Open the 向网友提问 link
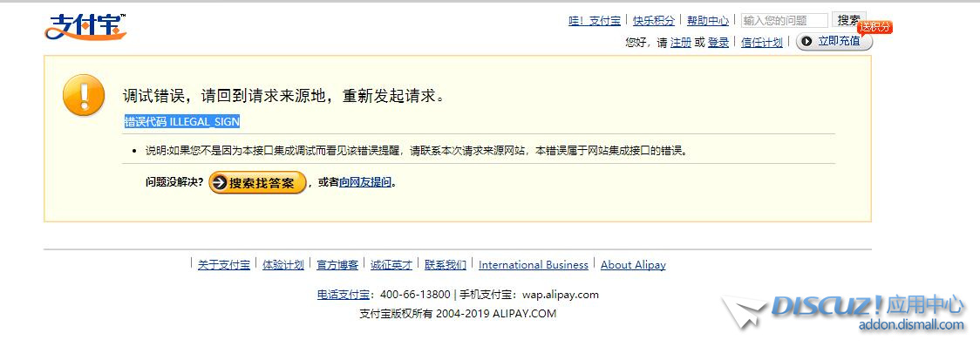 coord(365,182)
